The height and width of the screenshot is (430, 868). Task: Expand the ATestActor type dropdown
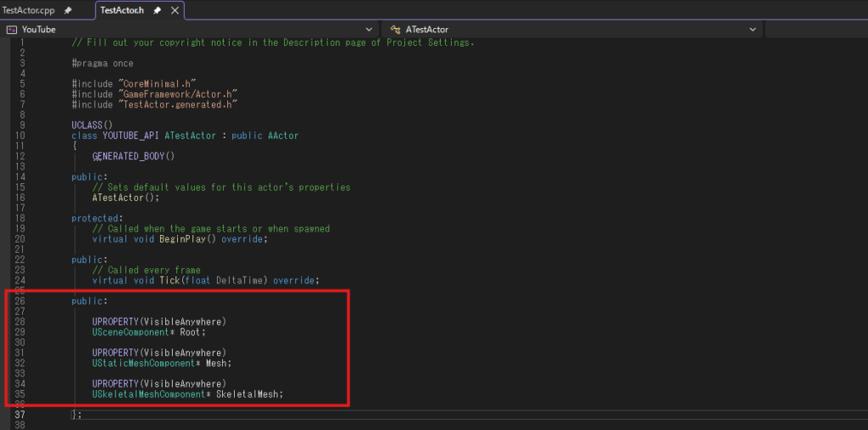753,30
